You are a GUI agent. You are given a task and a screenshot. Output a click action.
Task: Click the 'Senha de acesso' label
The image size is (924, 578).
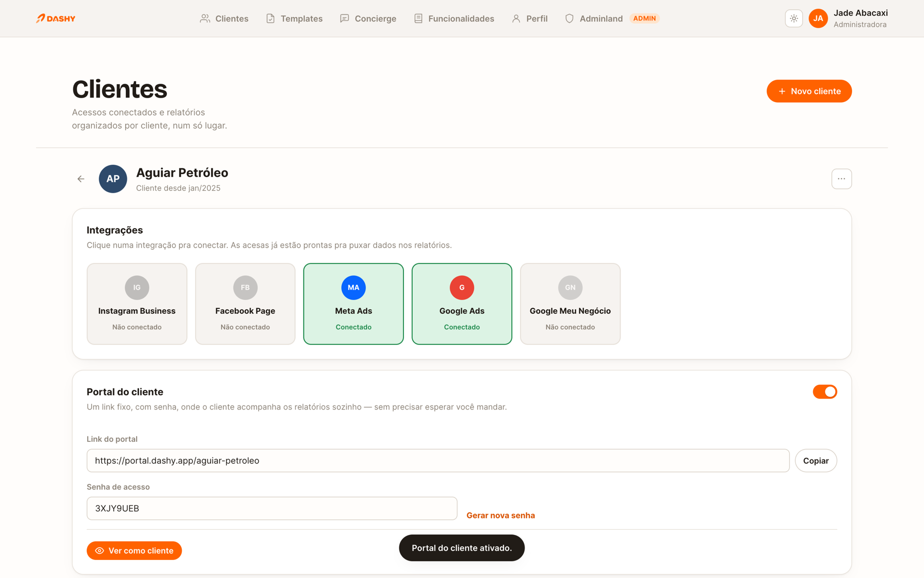[118, 487]
